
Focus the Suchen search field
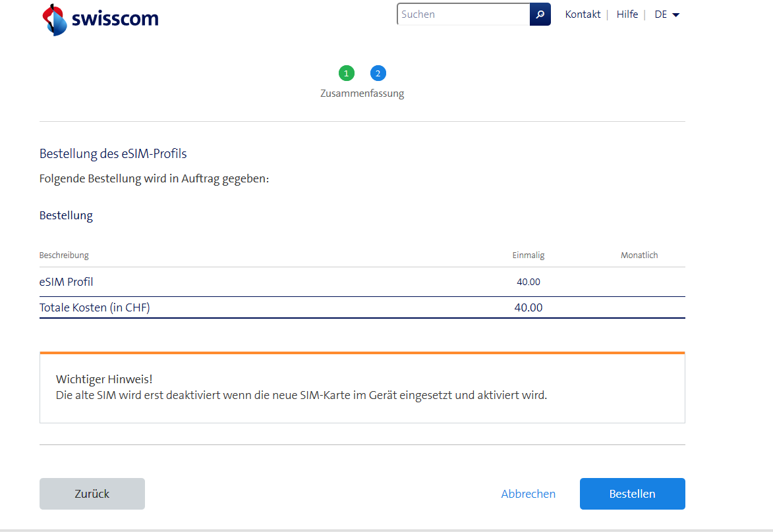coord(463,14)
